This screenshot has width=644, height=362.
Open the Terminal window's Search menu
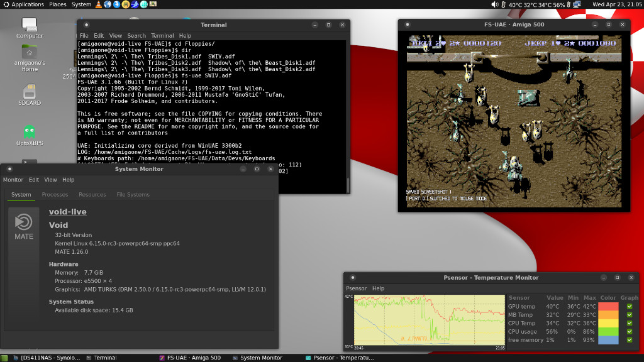[x=136, y=36]
